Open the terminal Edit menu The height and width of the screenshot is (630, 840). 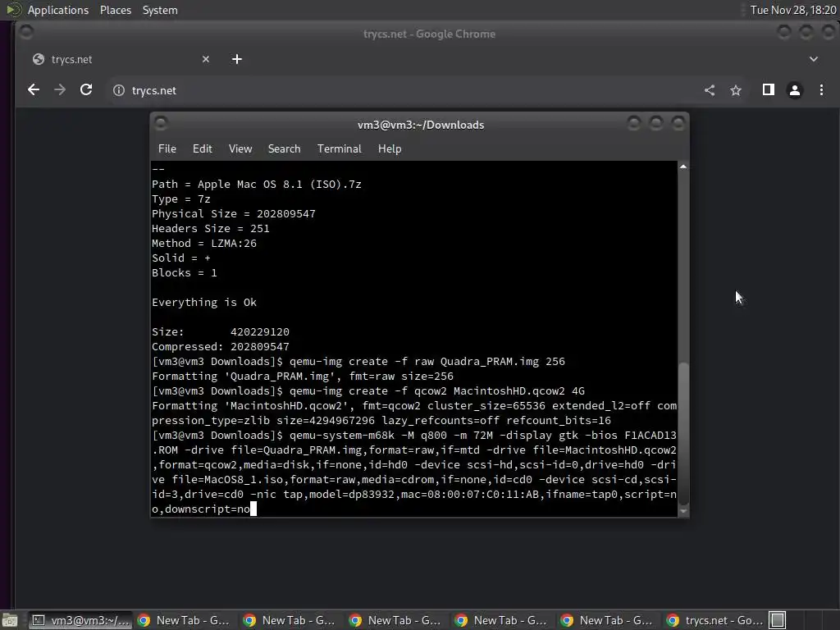click(202, 149)
